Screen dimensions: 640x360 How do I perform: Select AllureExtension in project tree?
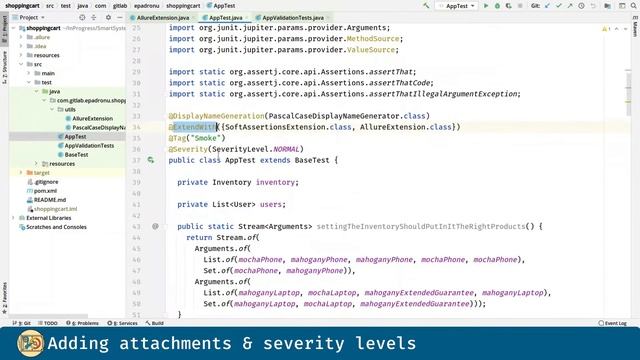point(92,118)
